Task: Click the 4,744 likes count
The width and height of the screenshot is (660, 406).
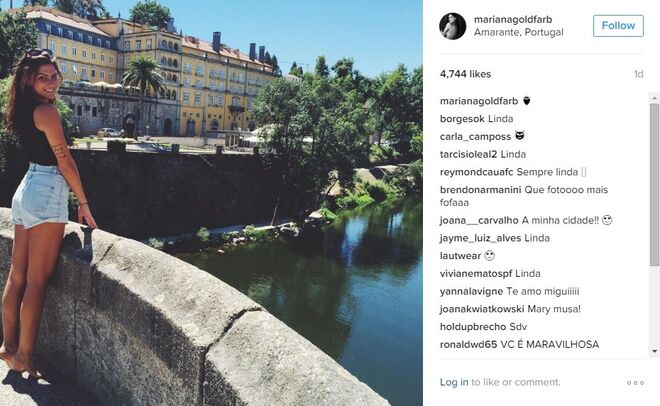Action: tap(465, 74)
